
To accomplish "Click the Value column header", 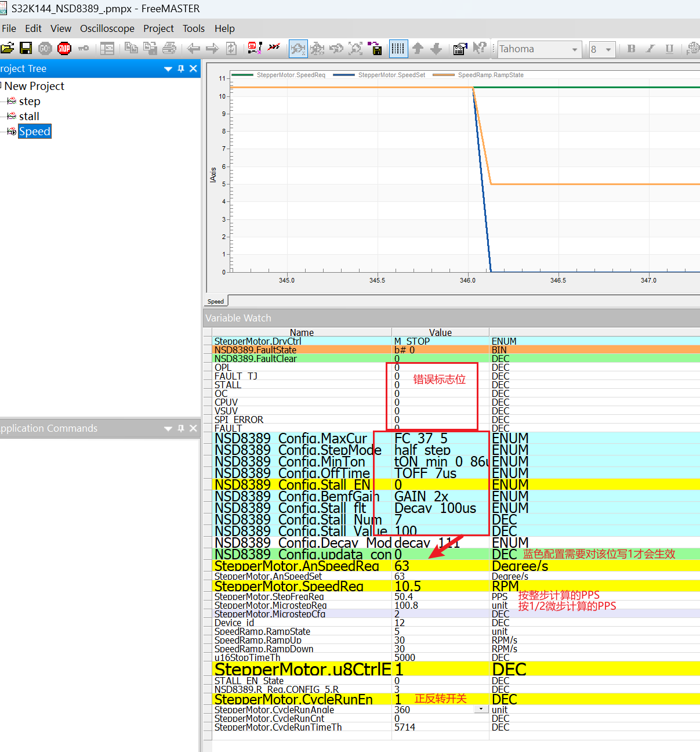I will (440, 332).
